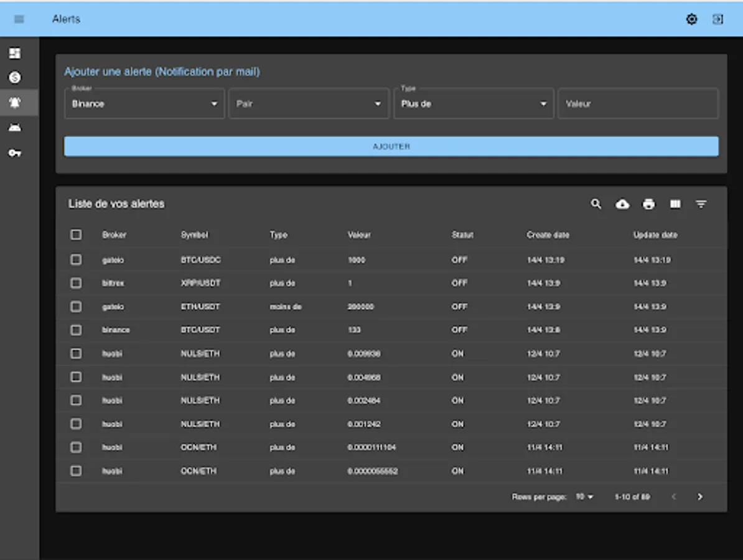Sort by the Type column header
The width and height of the screenshot is (743, 560).
(279, 235)
